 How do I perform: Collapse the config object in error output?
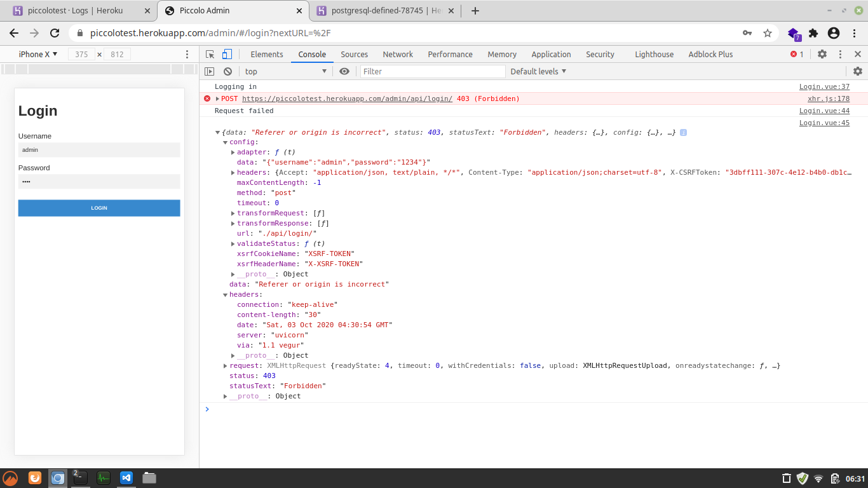[x=225, y=142]
